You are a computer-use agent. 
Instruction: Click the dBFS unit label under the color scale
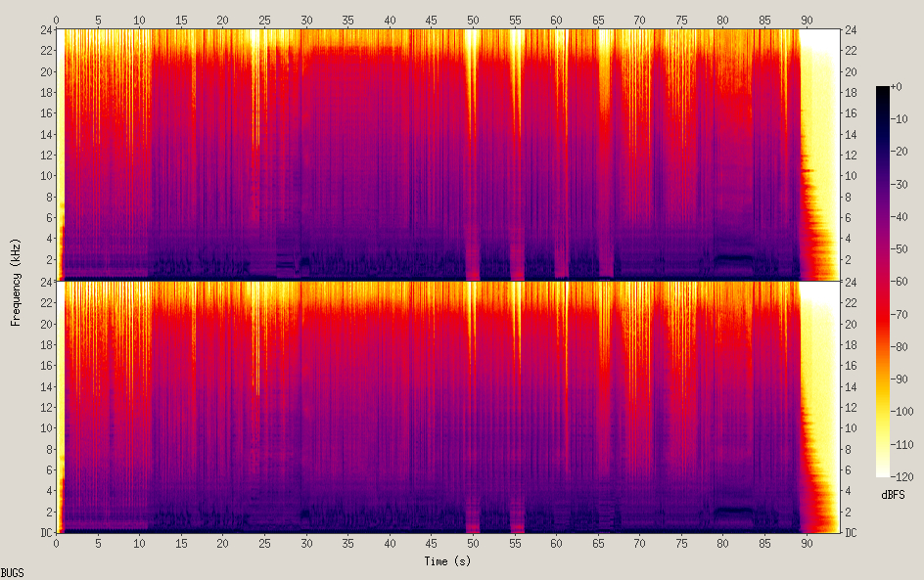click(x=893, y=495)
